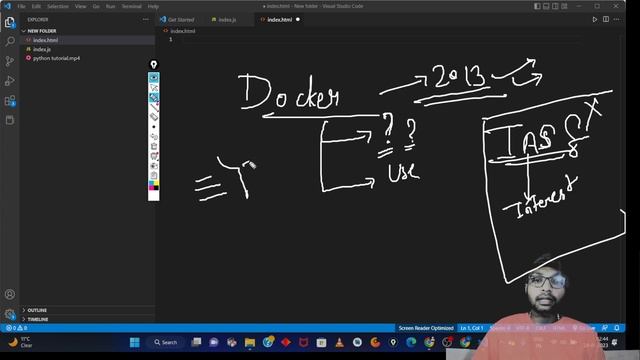Open the File menu

(x=21, y=6)
